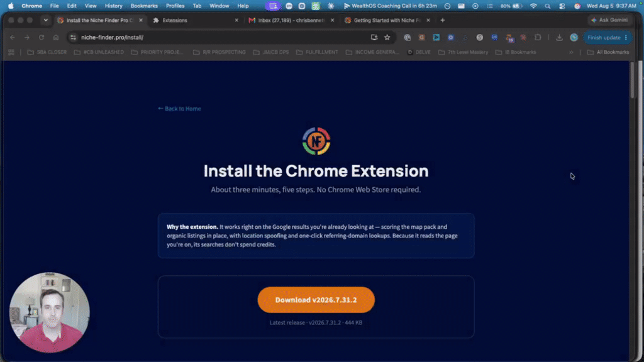
Task: Open the File menu
Action: coord(54,6)
